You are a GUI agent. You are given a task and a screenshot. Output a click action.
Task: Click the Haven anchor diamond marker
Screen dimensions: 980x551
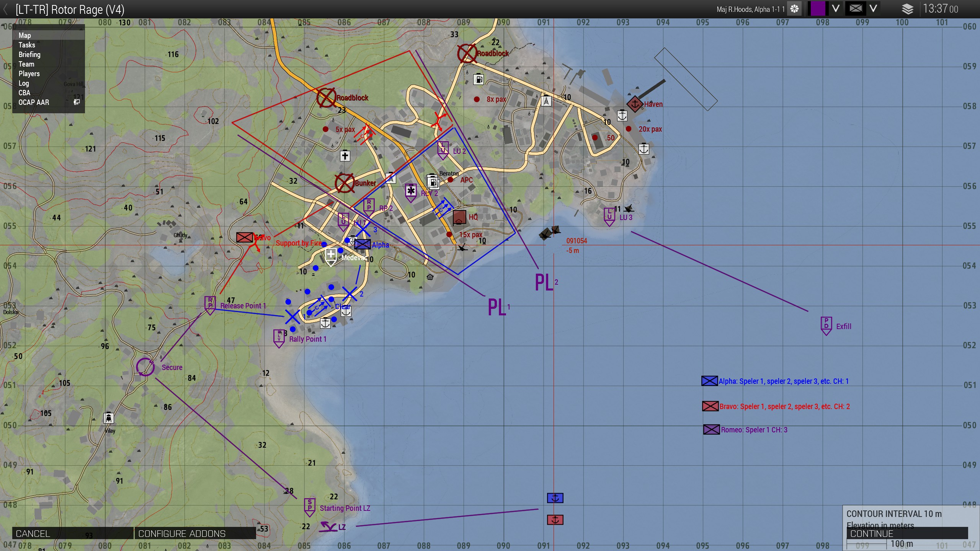[634, 104]
